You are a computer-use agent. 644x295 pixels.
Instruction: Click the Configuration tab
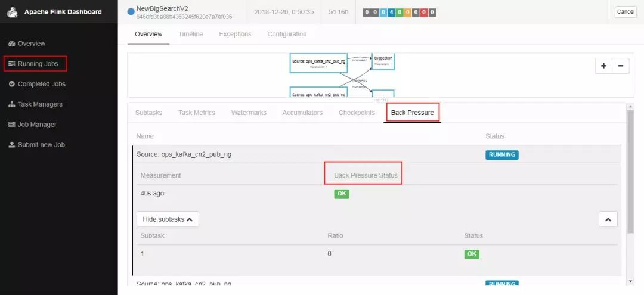click(287, 34)
